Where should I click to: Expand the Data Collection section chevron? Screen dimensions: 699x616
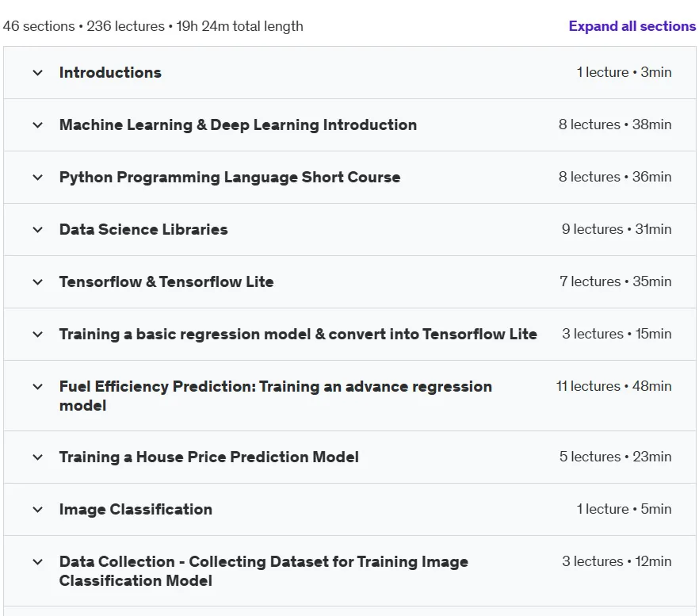click(x=38, y=561)
